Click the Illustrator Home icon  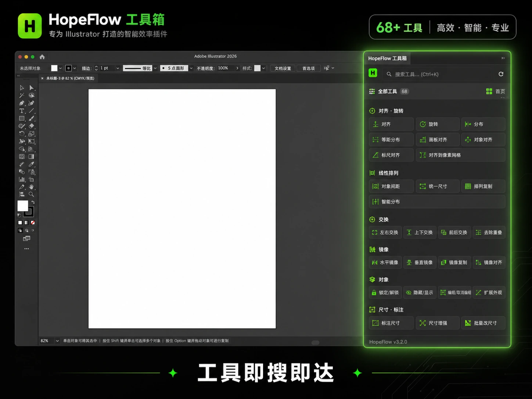[x=42, y=57]
